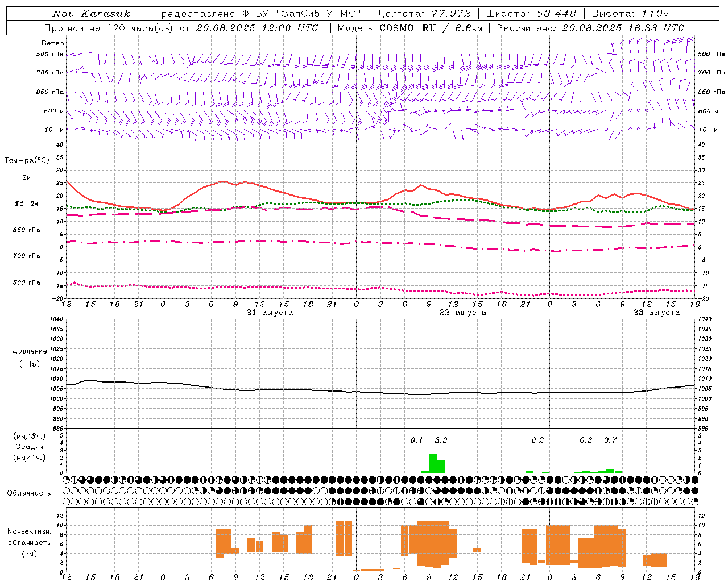Select the Td 2м dew point legend

[x=26, y=206]
